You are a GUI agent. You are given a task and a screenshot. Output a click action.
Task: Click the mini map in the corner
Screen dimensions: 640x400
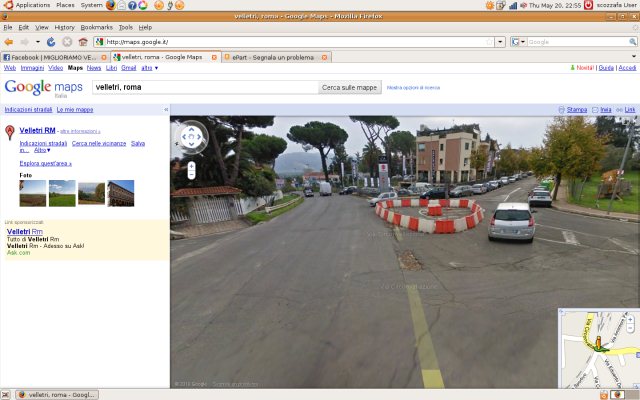click(x=598, y=348)
